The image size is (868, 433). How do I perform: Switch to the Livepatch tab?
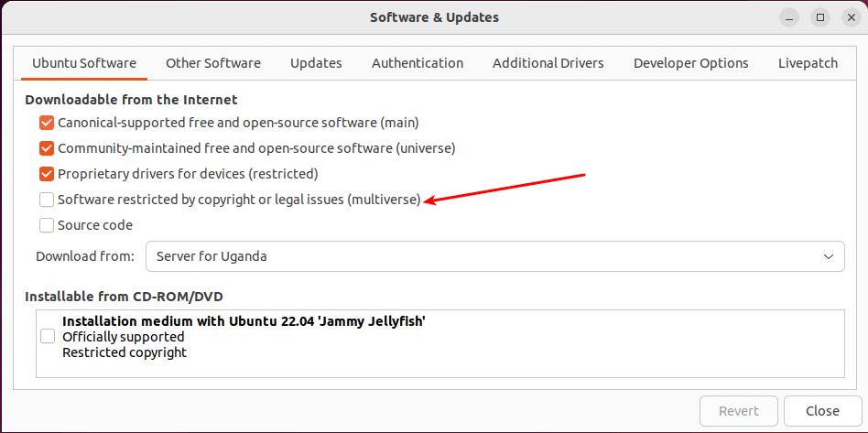(x=808, y=63)
